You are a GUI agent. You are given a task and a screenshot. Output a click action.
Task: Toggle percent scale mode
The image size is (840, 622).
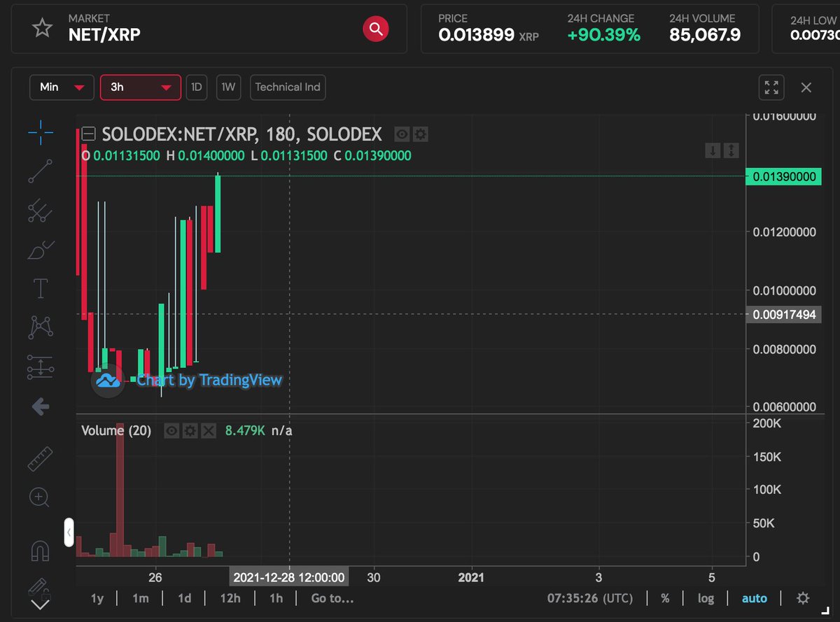[x=665, y=598]
